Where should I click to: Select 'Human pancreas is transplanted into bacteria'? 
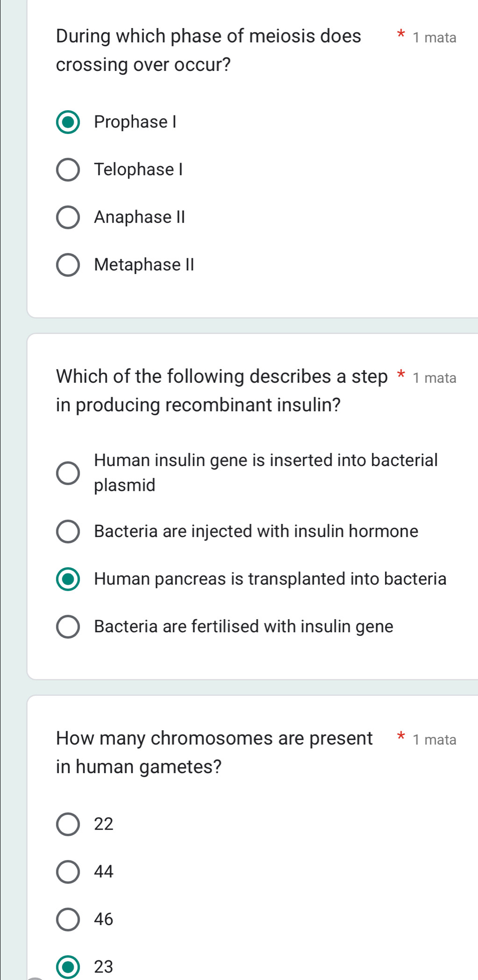pos(68,579)
